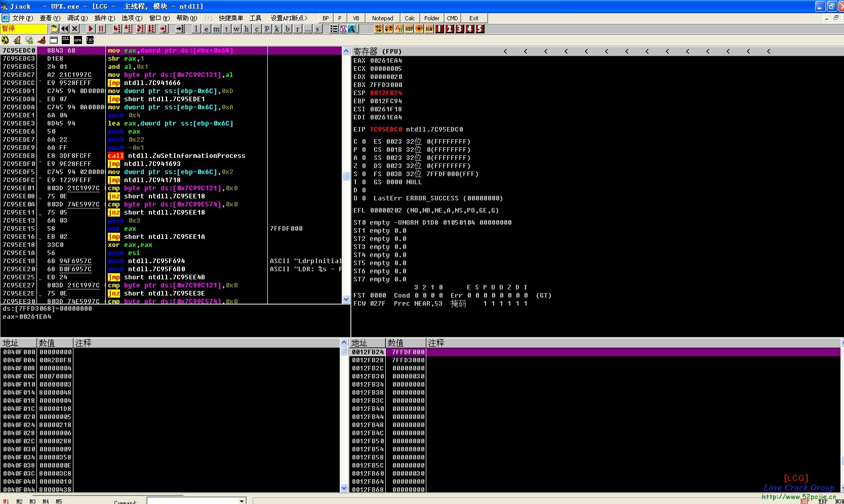
Task: Show executable modules with 'e' button
Action: coord(206,29)
